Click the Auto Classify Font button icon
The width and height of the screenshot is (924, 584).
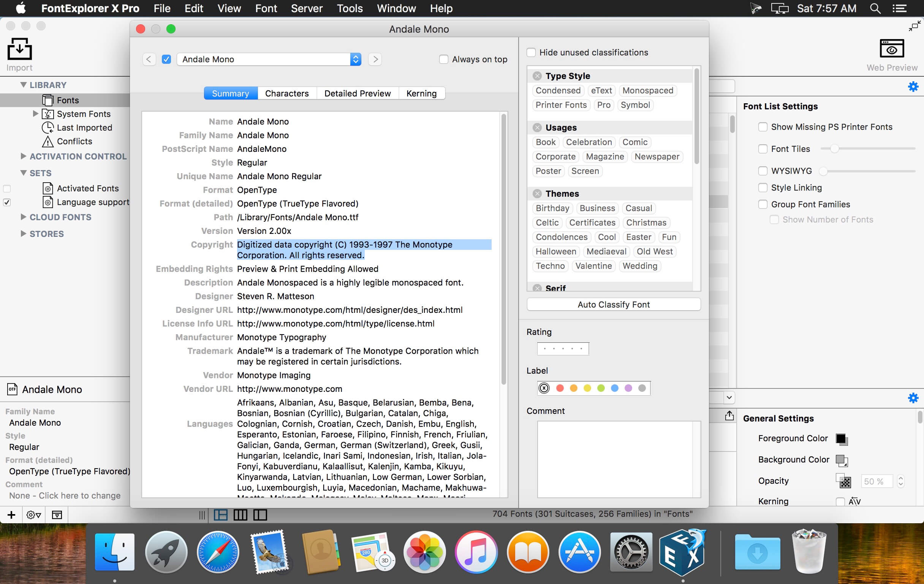tap(613, 304)
